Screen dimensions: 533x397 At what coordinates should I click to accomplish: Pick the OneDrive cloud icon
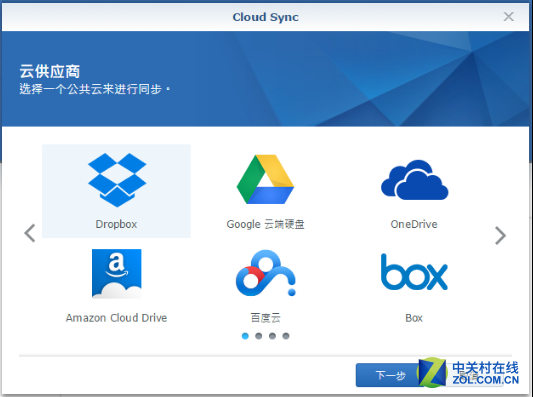[414, 180]
